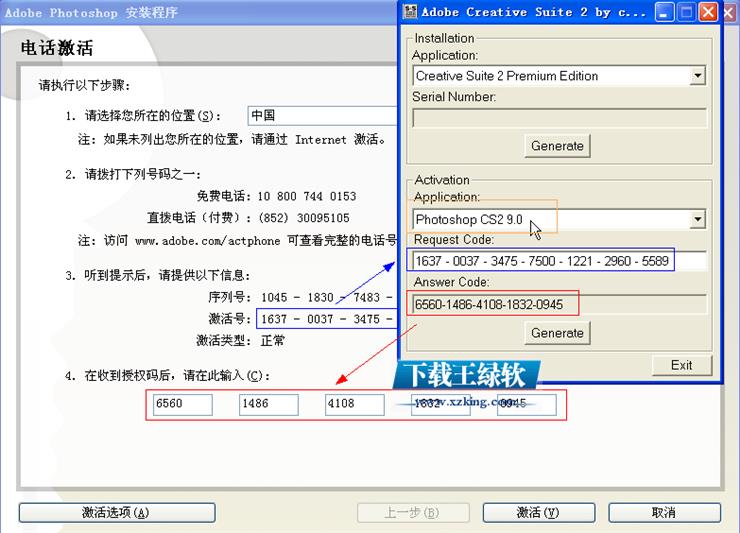Minimize the Adobe Creative Suite 2 keygen window
This screenshot has height=533, width=740.
click(664, 12)
